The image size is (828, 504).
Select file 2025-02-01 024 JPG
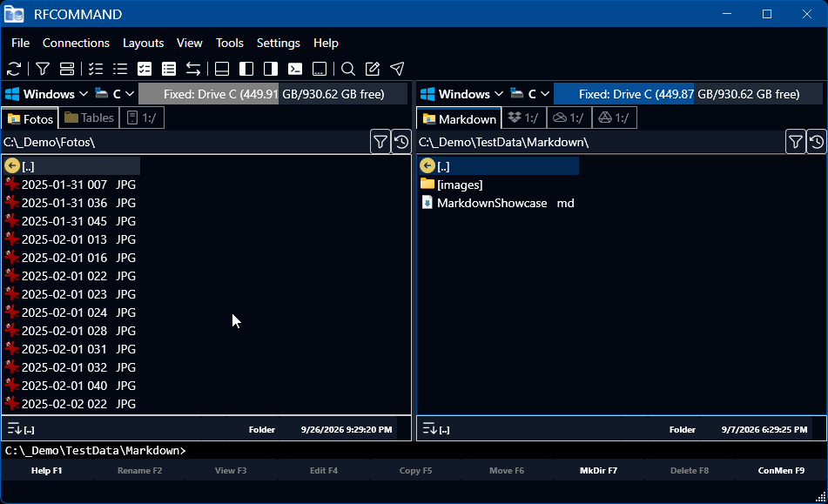click(x=71, y=312)
